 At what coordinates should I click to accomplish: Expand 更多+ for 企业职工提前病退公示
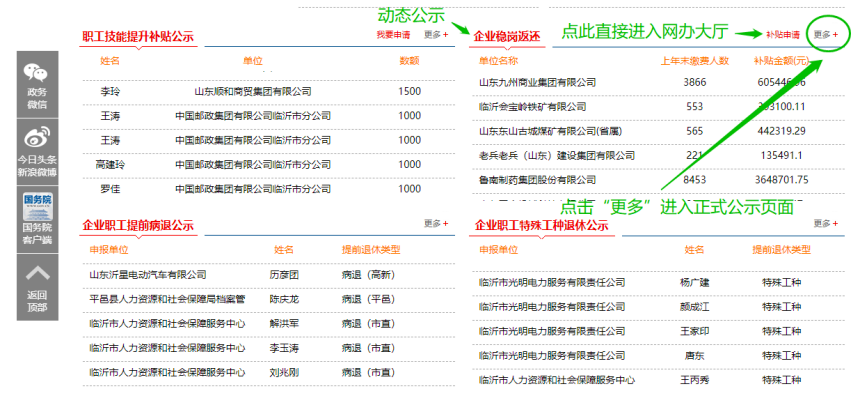[436, 224]
